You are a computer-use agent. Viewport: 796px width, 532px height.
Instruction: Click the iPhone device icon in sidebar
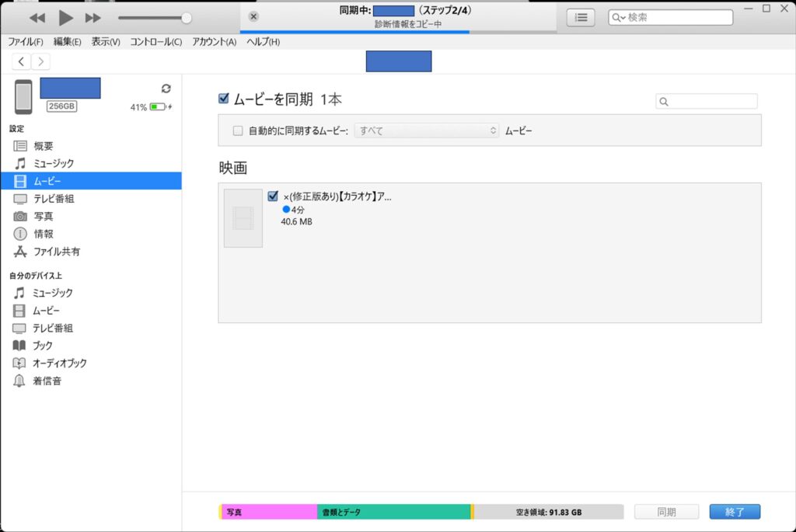coord(23,97)
